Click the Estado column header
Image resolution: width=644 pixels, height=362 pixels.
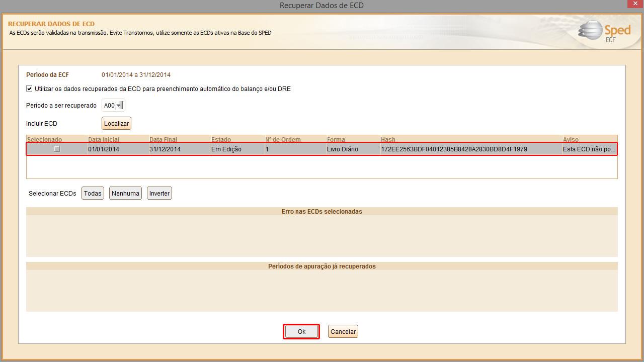pos(237,139)
